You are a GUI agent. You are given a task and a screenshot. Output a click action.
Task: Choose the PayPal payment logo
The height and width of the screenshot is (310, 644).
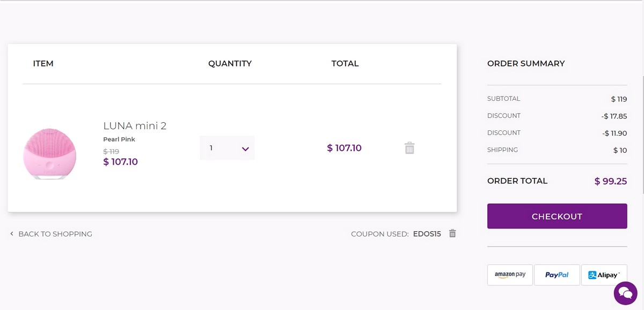click(557, 275)
